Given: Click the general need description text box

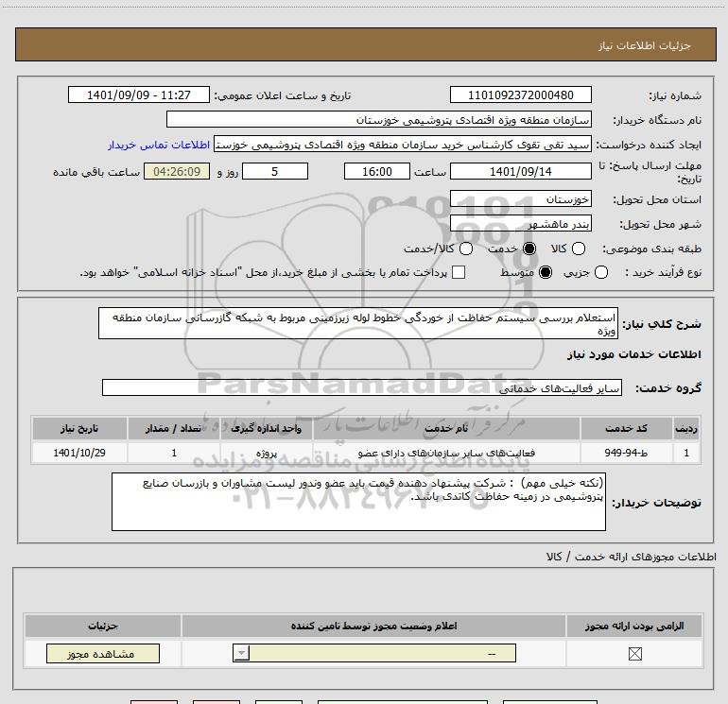Looking at the screenshot, I should [358, 323].
